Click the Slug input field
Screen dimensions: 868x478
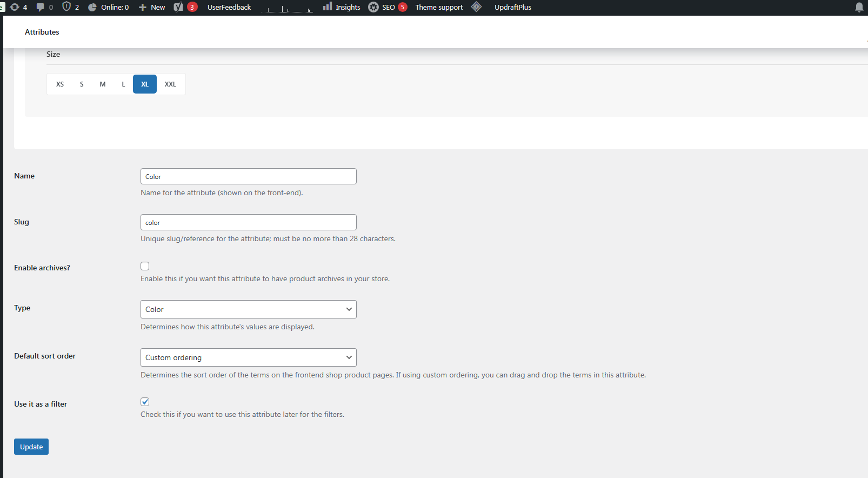point(249,222)
